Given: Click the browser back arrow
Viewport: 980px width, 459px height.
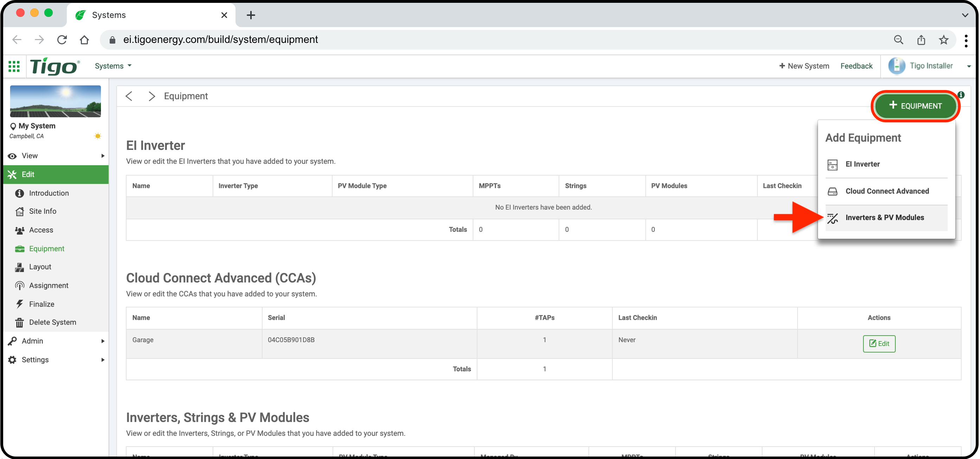Looking at the screenshot, I should click(17, 40).
